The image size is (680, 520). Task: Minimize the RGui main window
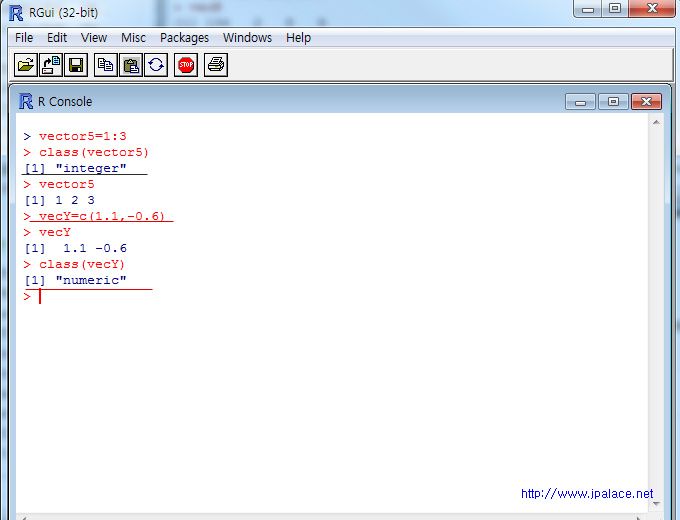tap(588, 9)
